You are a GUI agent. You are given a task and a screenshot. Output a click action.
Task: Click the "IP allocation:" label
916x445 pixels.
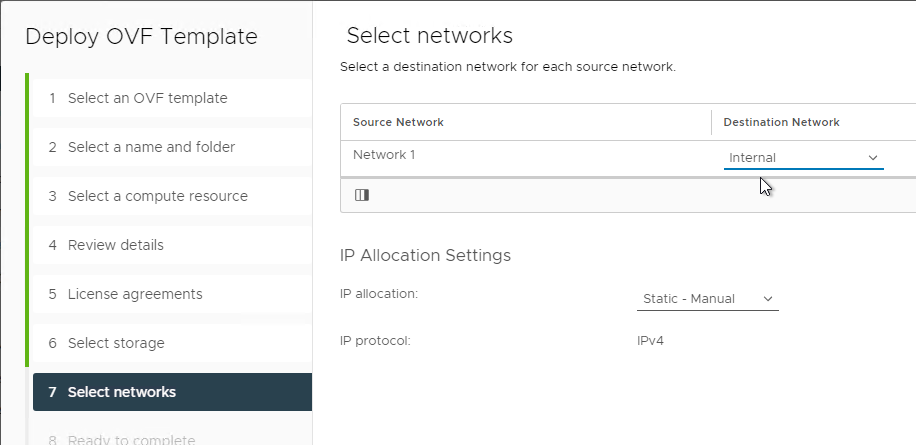(x=379, y=294)
